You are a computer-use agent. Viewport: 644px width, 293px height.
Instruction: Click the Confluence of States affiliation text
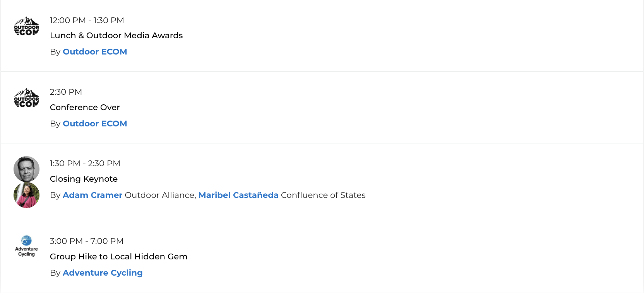(323, 195)
